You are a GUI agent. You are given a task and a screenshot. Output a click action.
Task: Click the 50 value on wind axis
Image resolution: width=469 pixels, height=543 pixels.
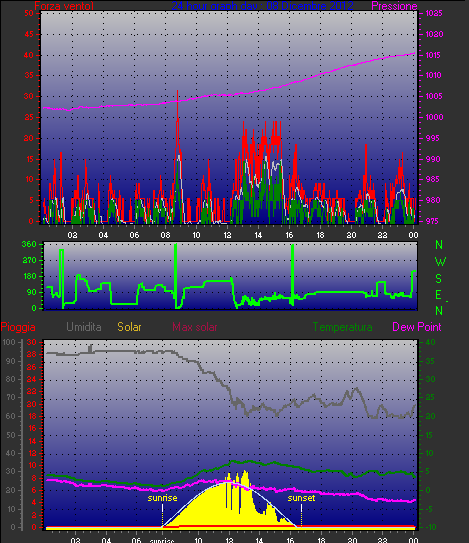click(x=29, y=14)
